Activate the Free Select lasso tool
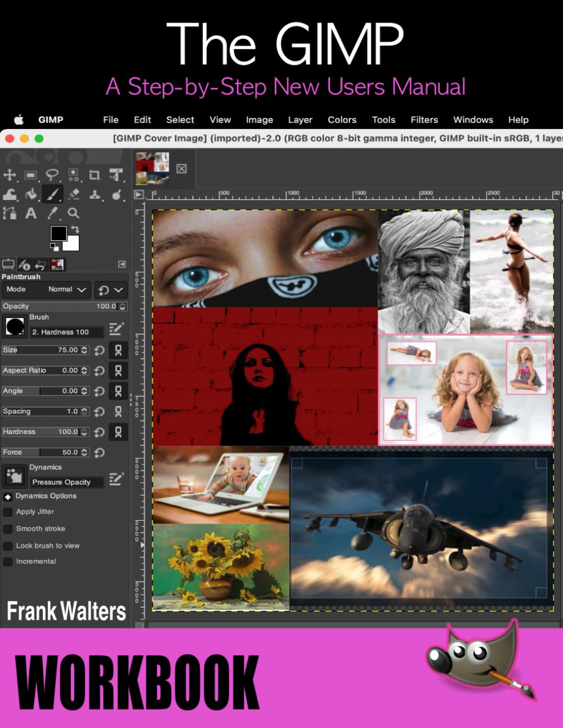 coord(51,175)
